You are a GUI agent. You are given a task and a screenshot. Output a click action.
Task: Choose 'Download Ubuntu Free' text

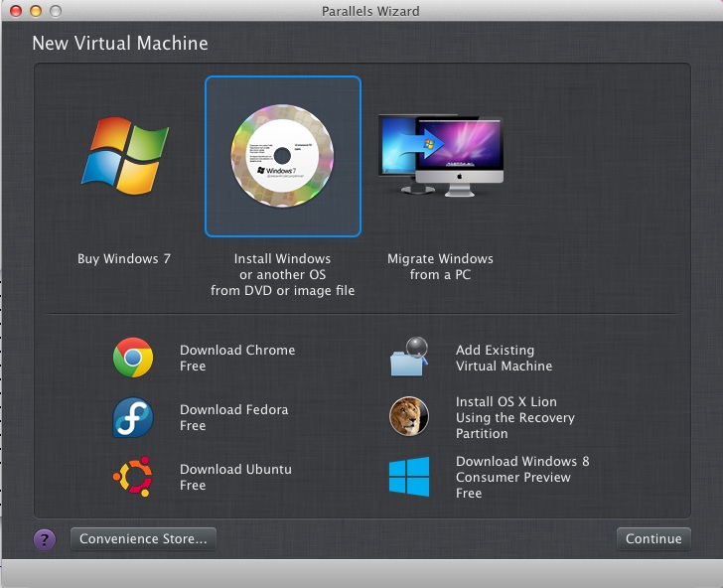click(235, 478)
